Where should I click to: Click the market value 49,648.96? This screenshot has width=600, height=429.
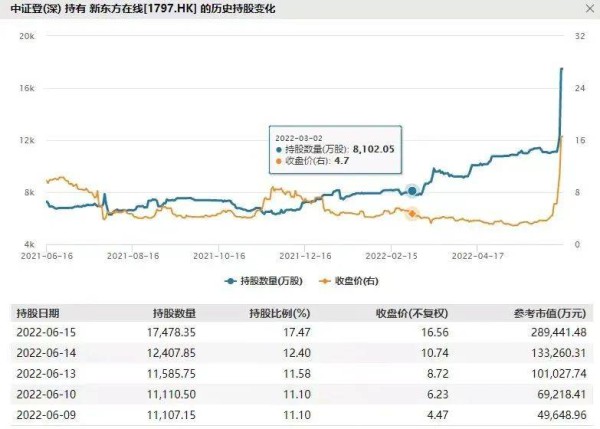[x=562, y=415]
